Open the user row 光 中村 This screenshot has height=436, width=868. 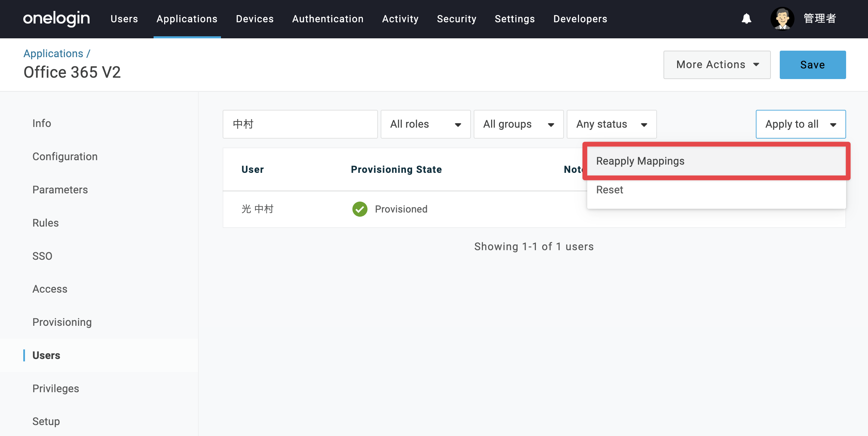pyautogui.click(x=534, y=209)
